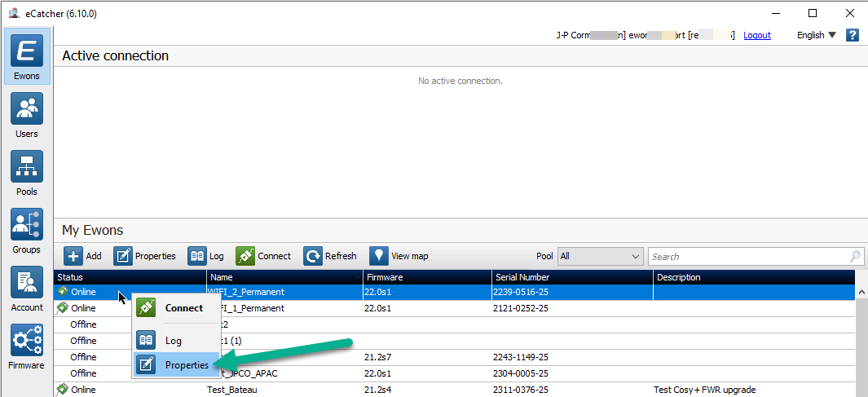This screenshot has height=397, width=868.
Task: Refresh the Ewons list
Action: (330, 256)
